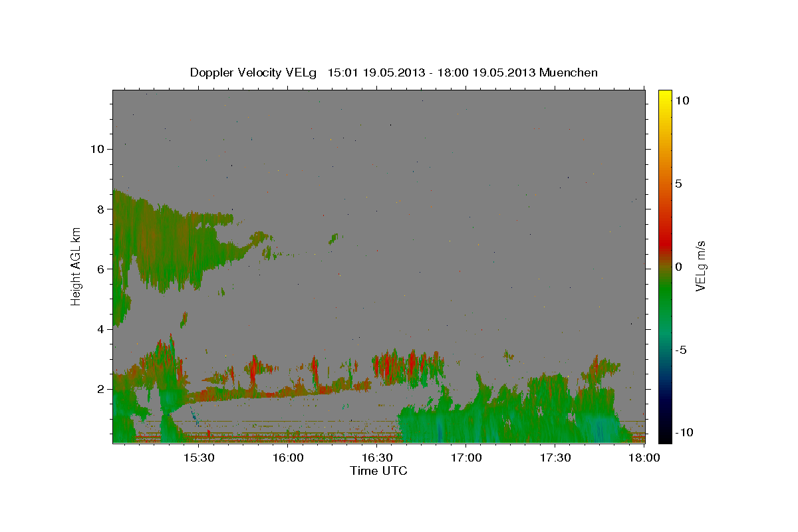Viewport: 798px width, 532px height.
Task: Click the 15:30 time tick label
Action: (x=198, y=458)
